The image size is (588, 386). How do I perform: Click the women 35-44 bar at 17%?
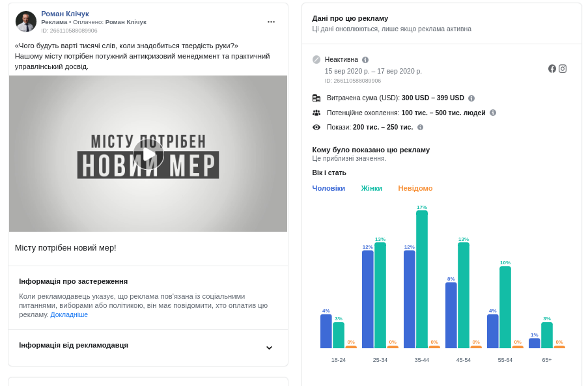point(422,279)
